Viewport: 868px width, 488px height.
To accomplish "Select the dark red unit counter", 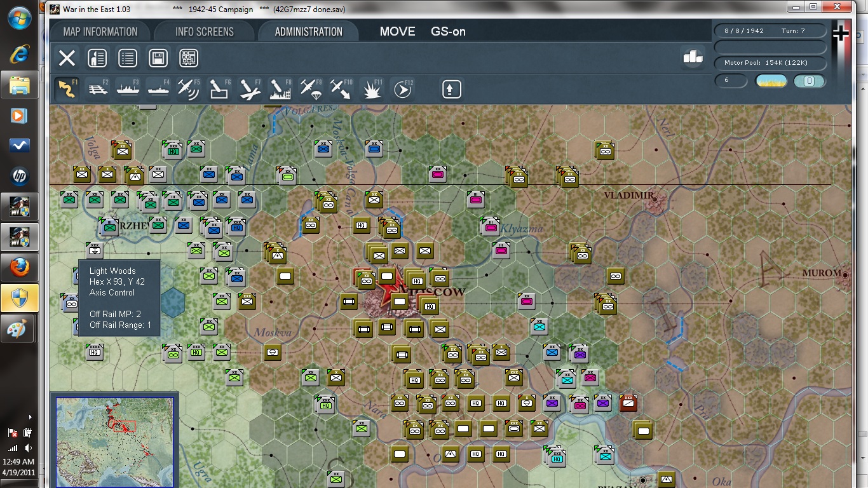I will click(628, 403).
